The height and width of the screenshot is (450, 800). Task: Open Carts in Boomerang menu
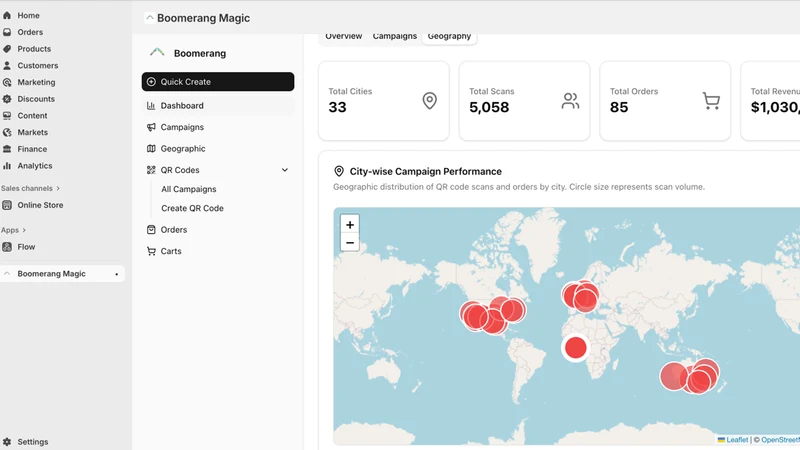(x=218, y=251)
